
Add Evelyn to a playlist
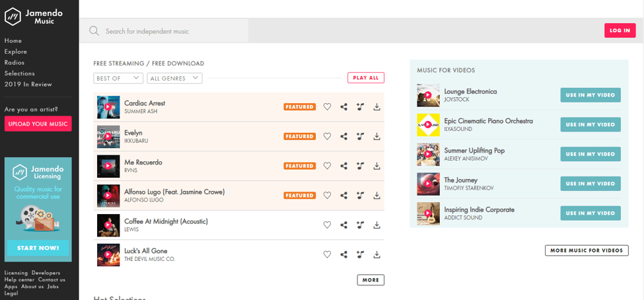[x=360, y=136]
